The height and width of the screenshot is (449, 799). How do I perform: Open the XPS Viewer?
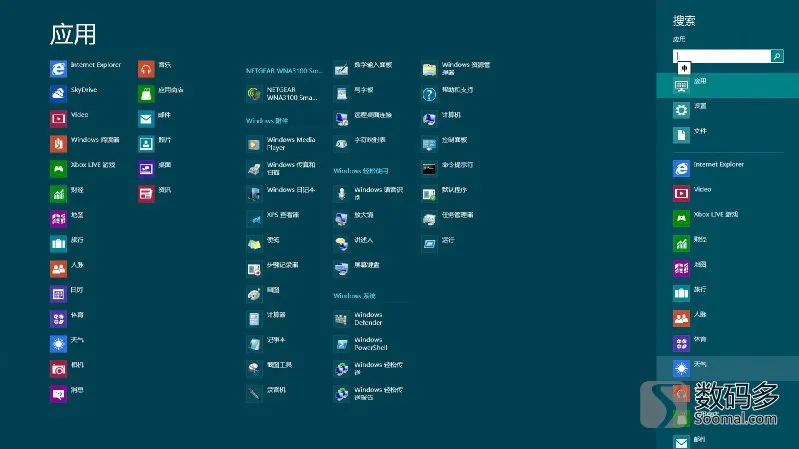tap(273, 219)
